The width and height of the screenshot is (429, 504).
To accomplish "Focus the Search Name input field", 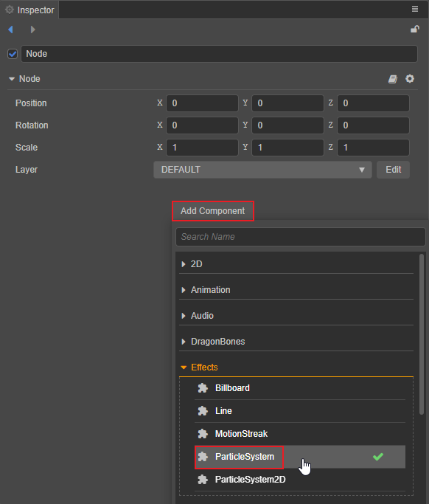I will [x=301, y=237].
